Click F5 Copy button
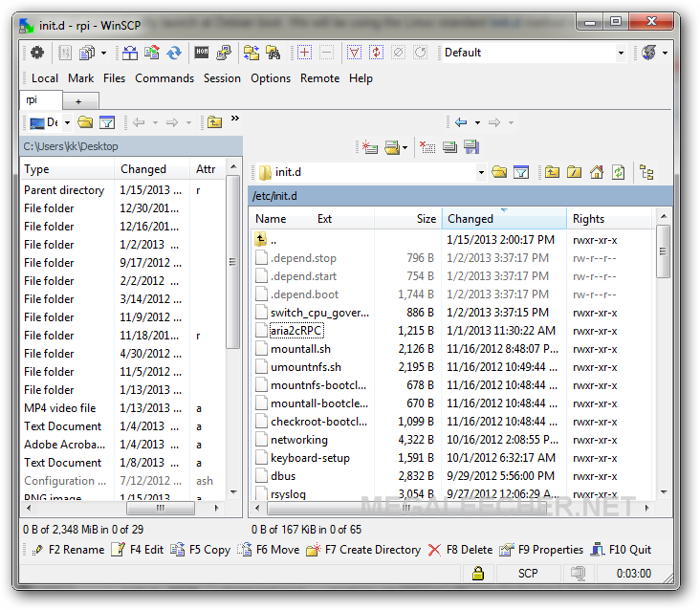The image size is (700, 610). [x=201, y=550]
